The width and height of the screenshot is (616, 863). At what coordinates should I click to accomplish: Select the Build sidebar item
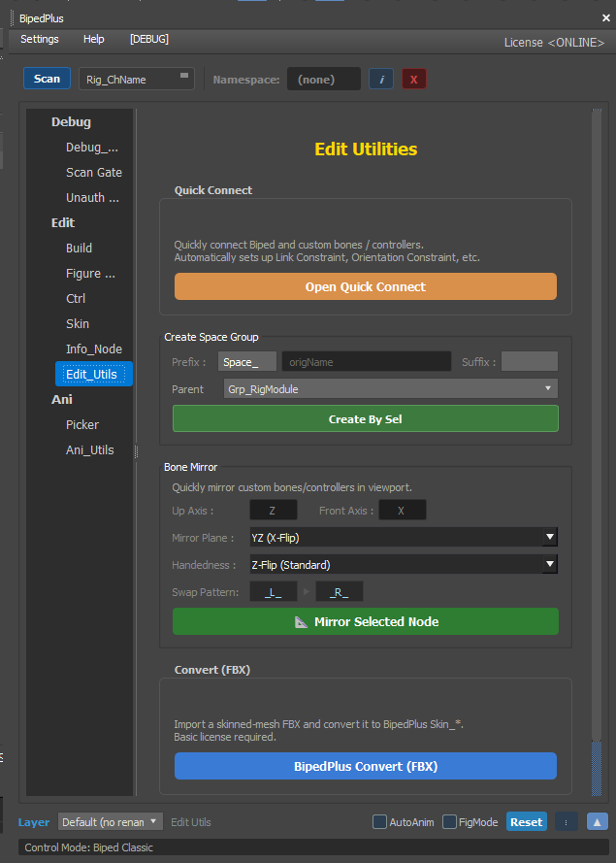pos(80,249)
